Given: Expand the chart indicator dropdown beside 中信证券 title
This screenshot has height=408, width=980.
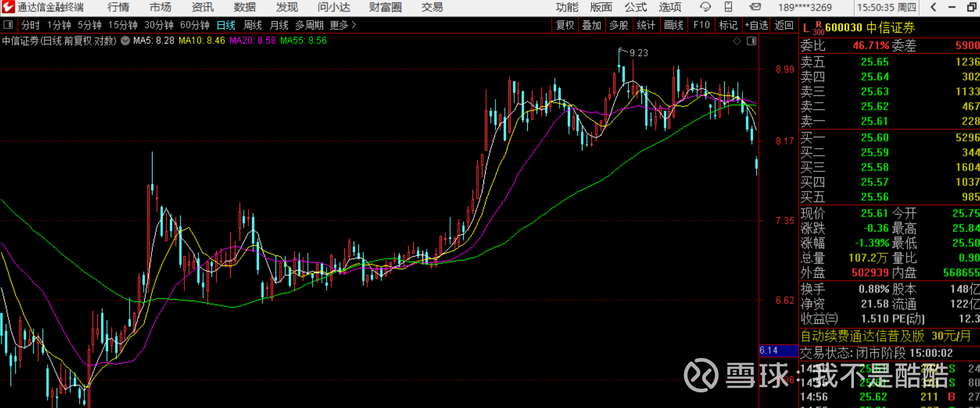Looking at the screenshot, I should click(x=126, y=41).
